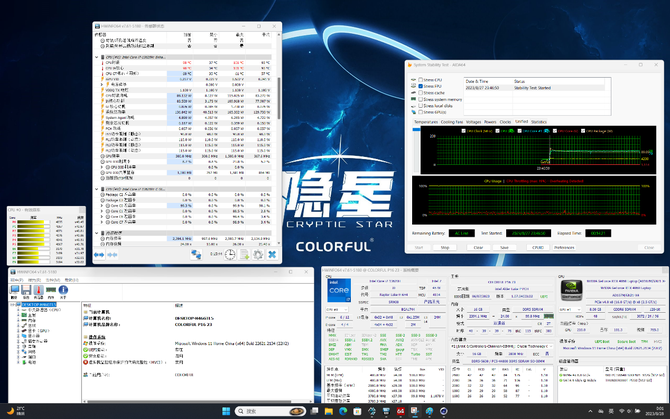The height and width of the screenshot is (419, 670).
Task: Click the log-file document icon in sensors window
Action: [x=244, y=255]
